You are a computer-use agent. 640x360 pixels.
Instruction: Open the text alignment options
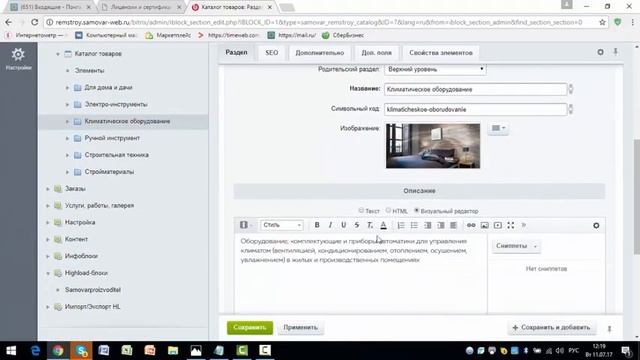[x=453, y=225]
